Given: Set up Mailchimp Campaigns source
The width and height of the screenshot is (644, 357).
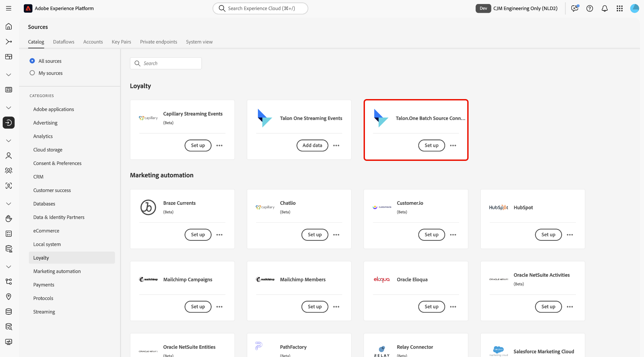Looking at the screenshot, I should 198,307.
